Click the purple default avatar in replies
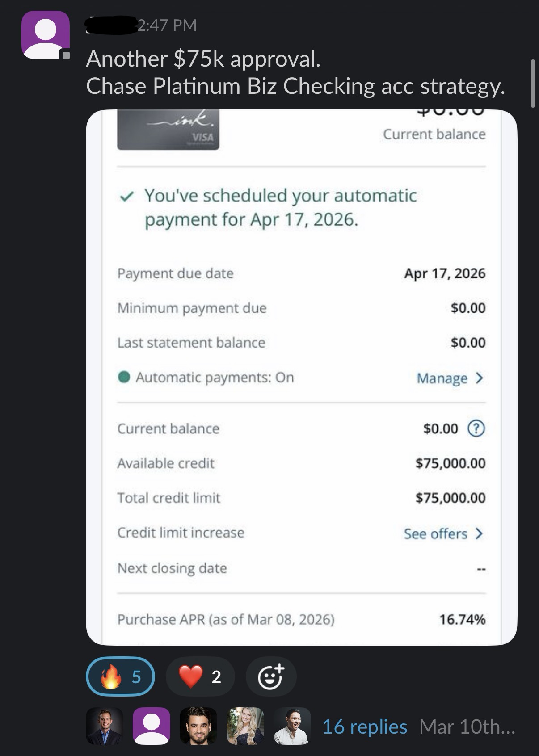539x756 pixels. 152,726
